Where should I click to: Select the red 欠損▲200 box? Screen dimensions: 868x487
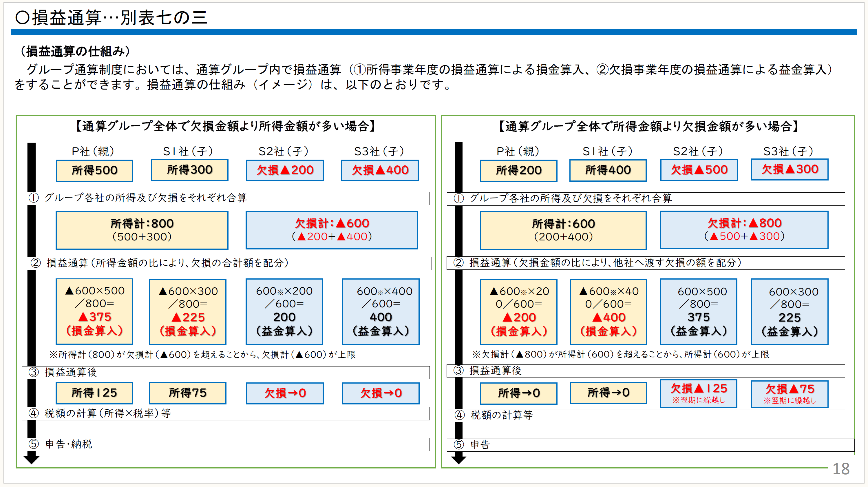[x=285, y=170]
